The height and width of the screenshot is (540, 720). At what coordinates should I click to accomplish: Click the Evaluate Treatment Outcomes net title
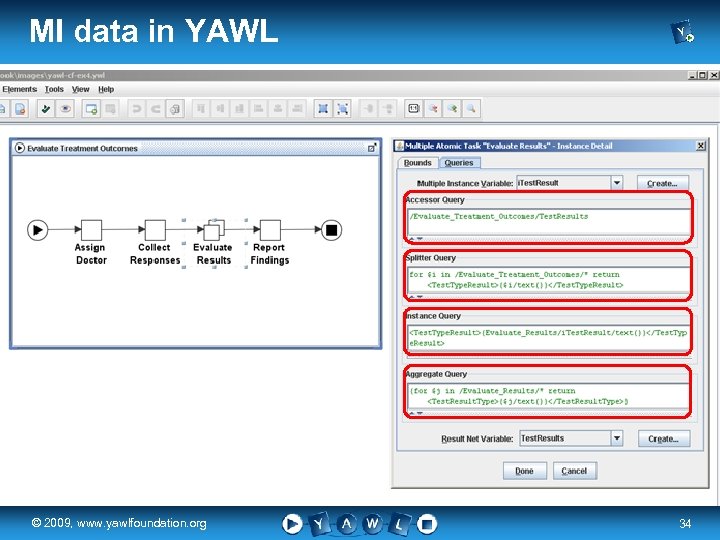coord(82,148)
